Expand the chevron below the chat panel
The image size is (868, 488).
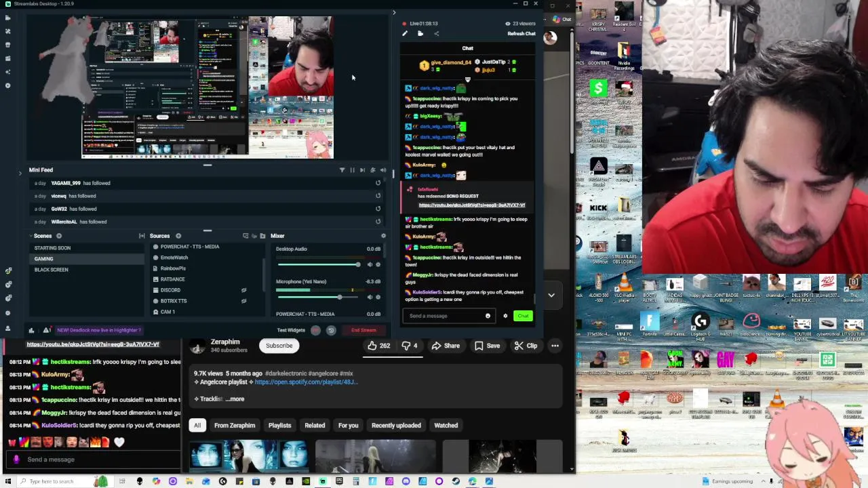point(551,296)
